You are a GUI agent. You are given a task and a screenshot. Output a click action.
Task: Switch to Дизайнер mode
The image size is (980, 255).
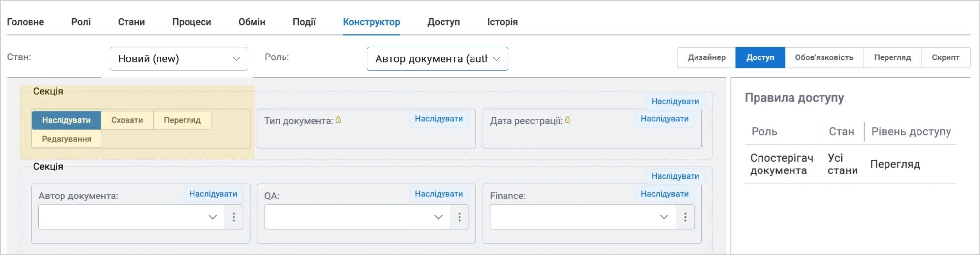click(x=706, y=57)
